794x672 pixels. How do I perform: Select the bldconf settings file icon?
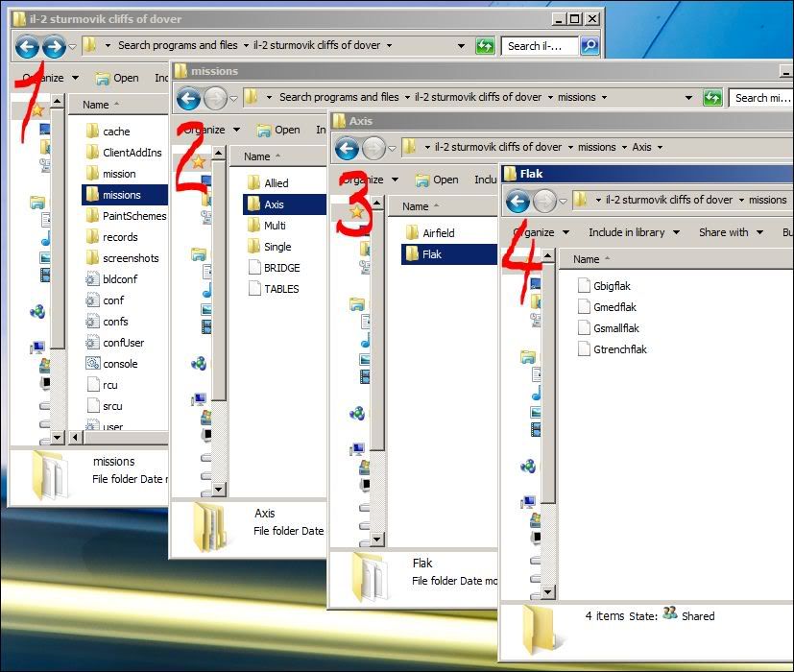(92, 279)
